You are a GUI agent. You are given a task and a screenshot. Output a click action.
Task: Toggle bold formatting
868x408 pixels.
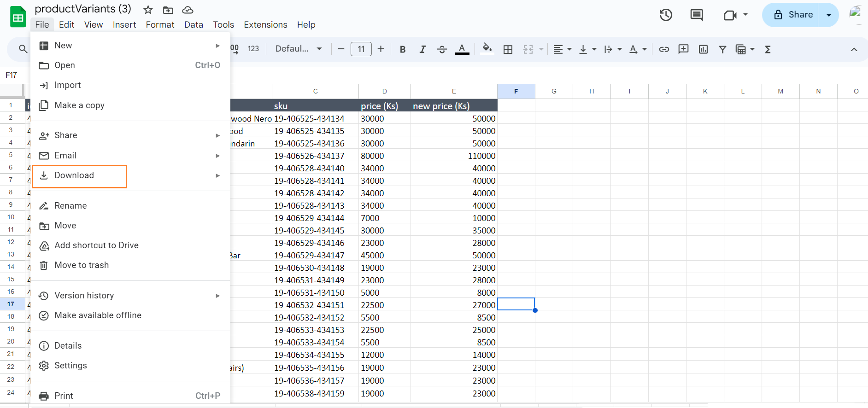pyautogui.click(x=403, y=49)
